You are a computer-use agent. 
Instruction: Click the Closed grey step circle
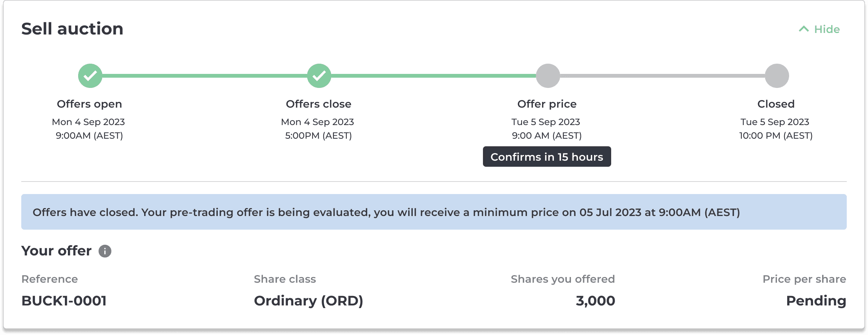pyautogui.click(x=777, y=76)
